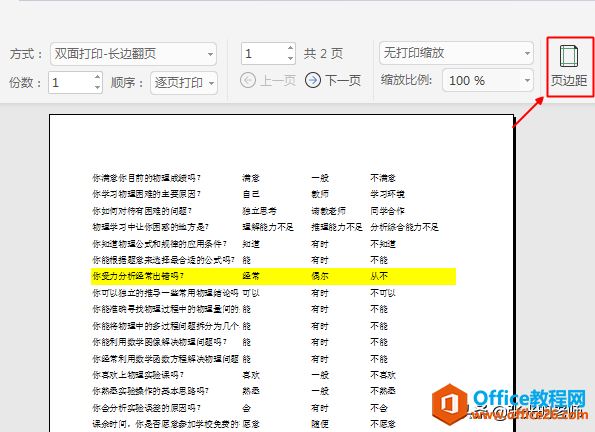
Task: Click cell 理解能力不足 in the preview
Action: (x=268, y=227)
